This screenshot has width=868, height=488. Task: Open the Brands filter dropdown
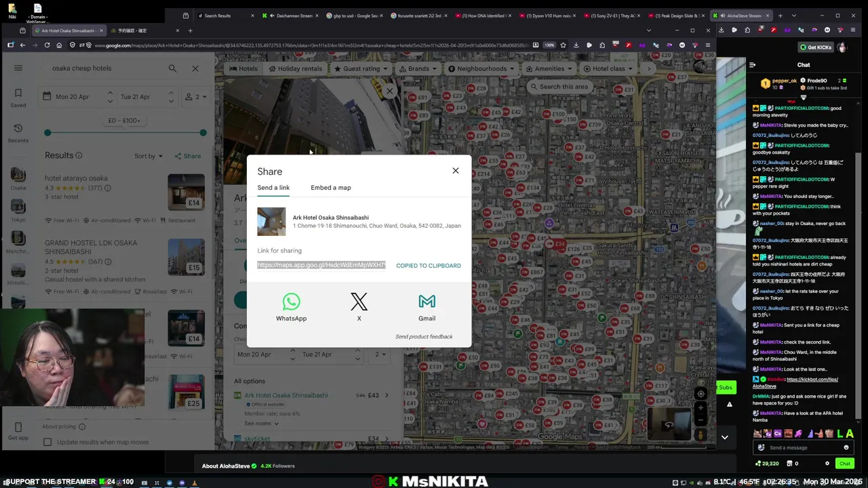[x=418, y=68]
